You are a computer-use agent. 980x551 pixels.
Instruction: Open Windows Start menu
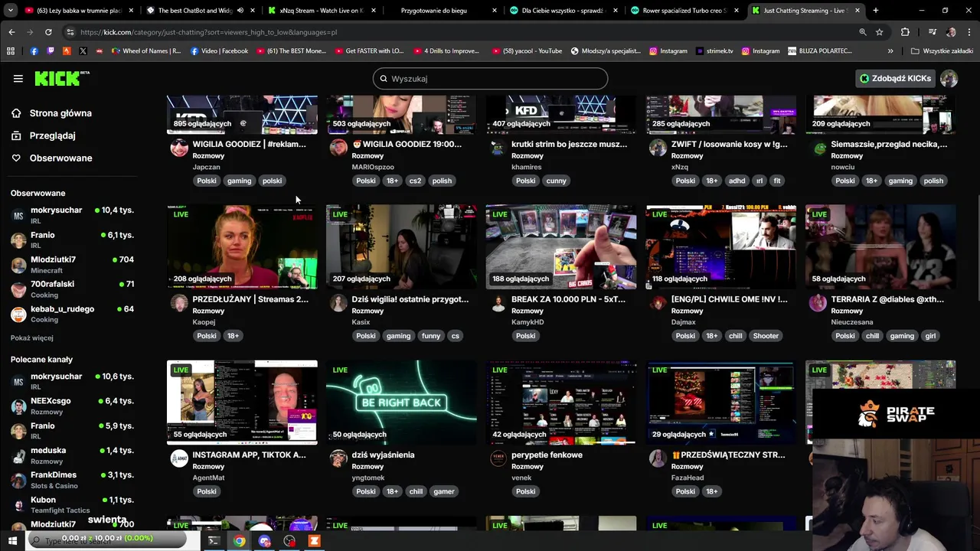[12, 541]
